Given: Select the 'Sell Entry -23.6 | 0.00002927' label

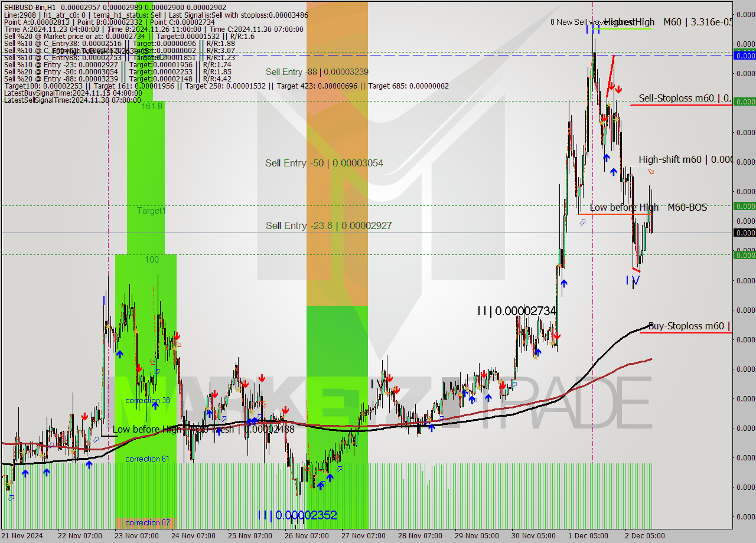Looking at the screenshot, I should (328, 225).
